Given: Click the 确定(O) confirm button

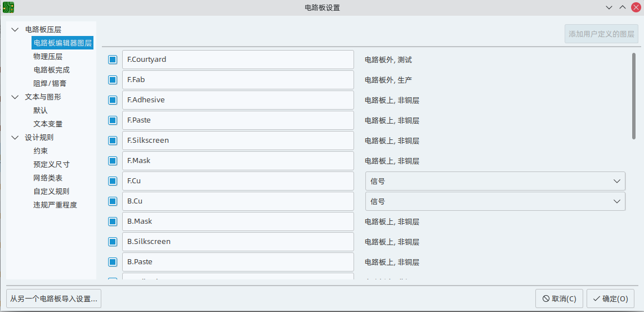Looking at the screenshot, I should click(610, 299).
